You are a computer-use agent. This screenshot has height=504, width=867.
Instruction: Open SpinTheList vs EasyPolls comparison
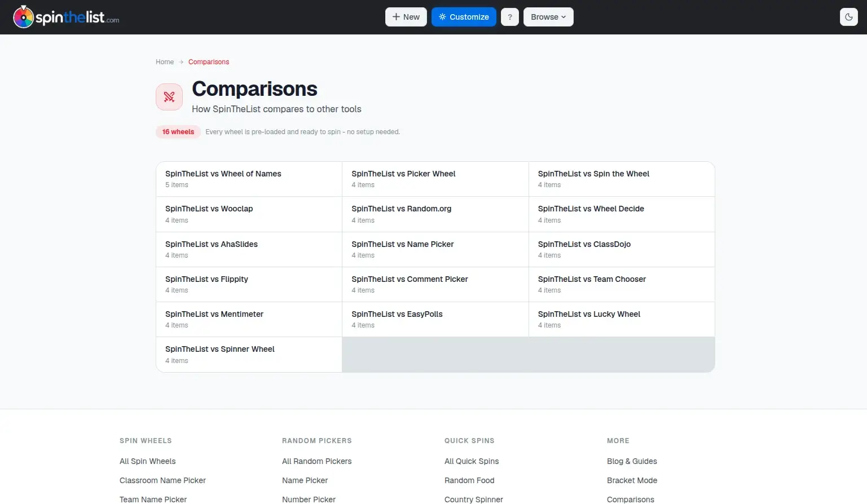click(x=435, y=319)
